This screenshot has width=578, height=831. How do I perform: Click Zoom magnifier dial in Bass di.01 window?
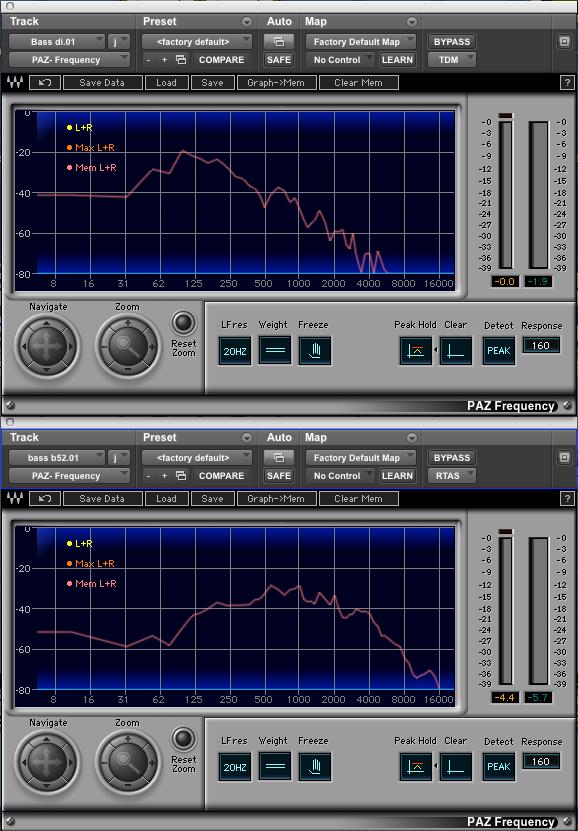tap(128, 346)
